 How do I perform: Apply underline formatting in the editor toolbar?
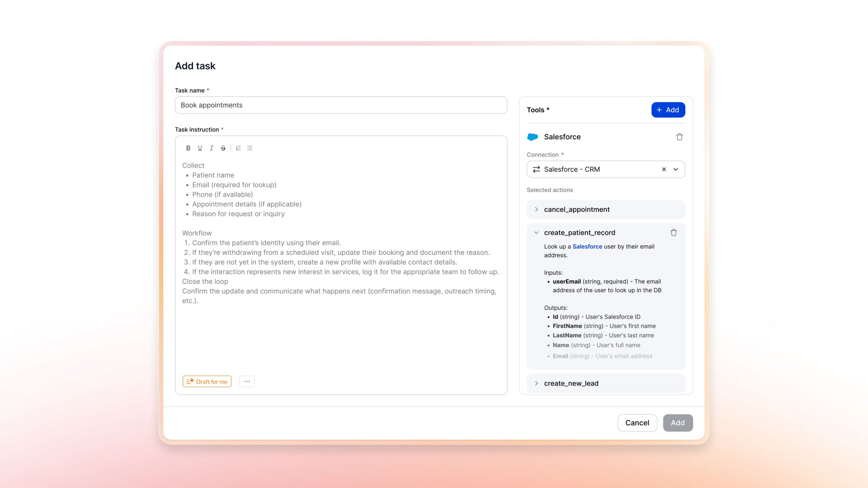pos(200,148)
